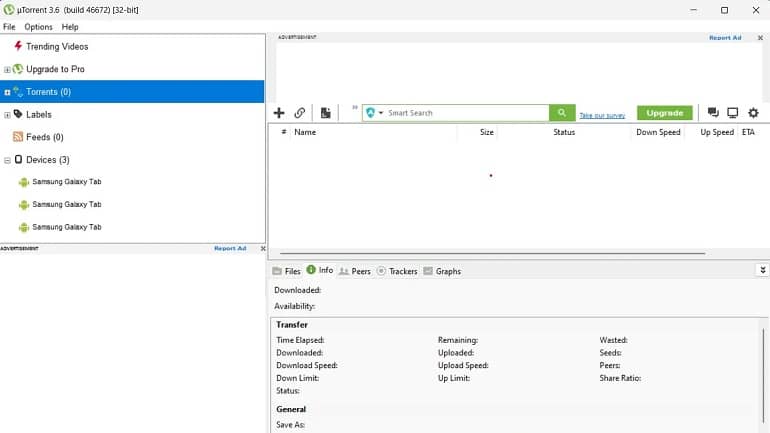Expand the Upgrade to Pro node

click(x=7, y=70)
